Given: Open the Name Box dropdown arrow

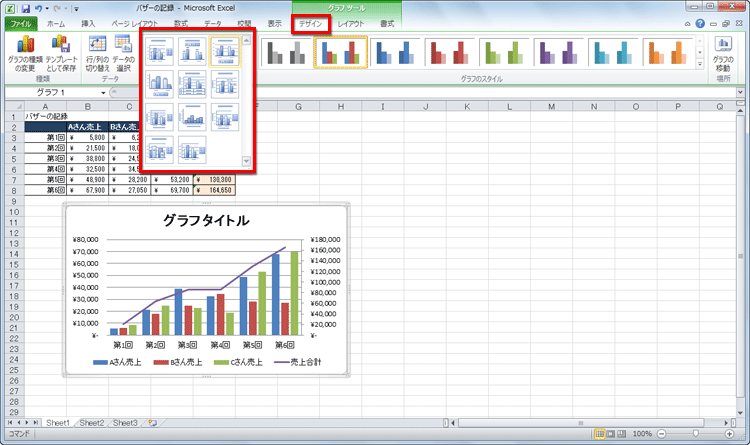Looking at the screenshot, I should (x=105, y=92).
